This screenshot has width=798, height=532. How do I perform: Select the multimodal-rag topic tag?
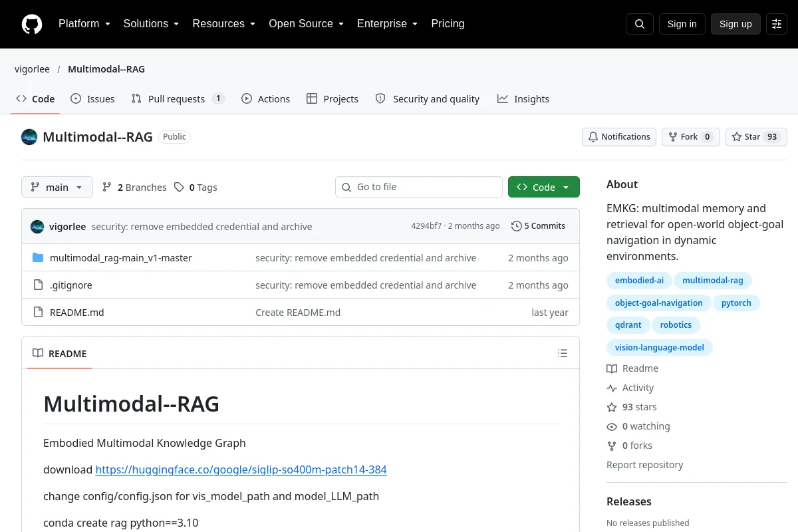coord(713,281)
